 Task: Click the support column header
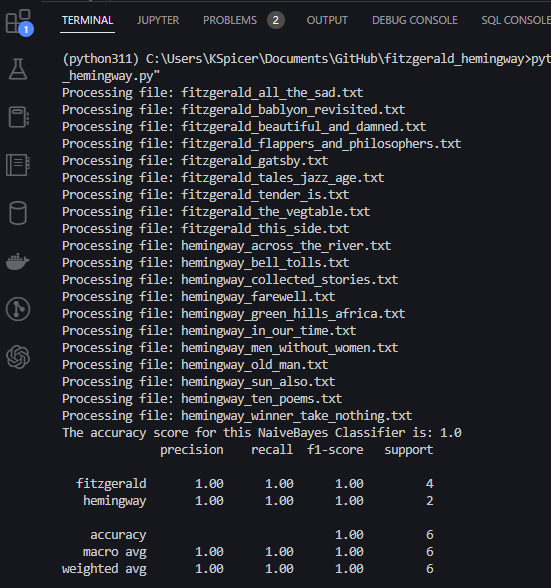click(x=409, y=450)
